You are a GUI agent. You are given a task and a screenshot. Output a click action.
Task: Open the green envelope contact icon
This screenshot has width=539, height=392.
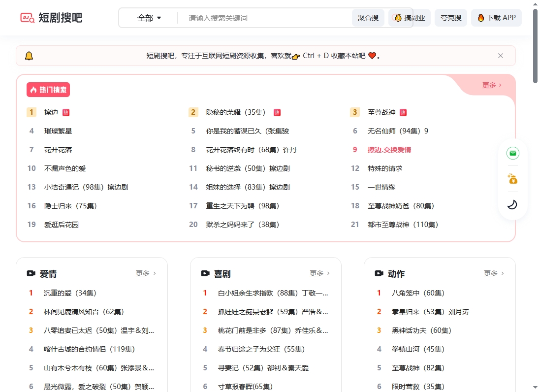[x=512, y=153]
